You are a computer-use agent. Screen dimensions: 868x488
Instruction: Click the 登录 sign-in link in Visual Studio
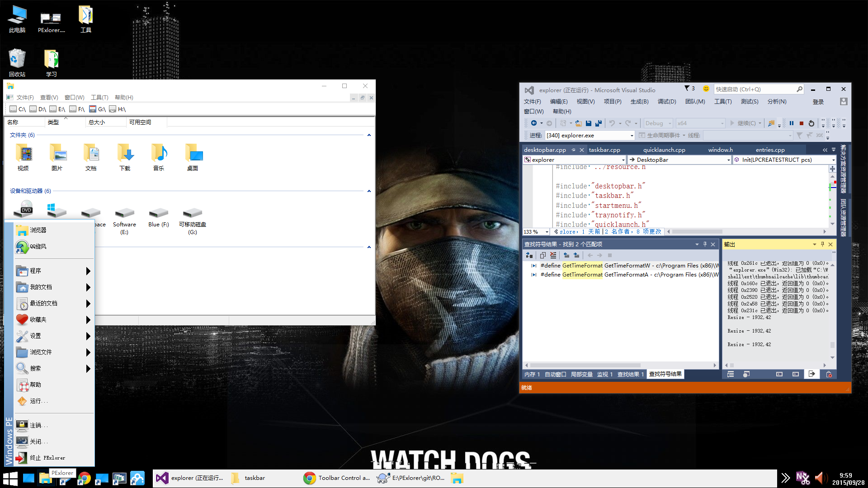coord(818,102)
